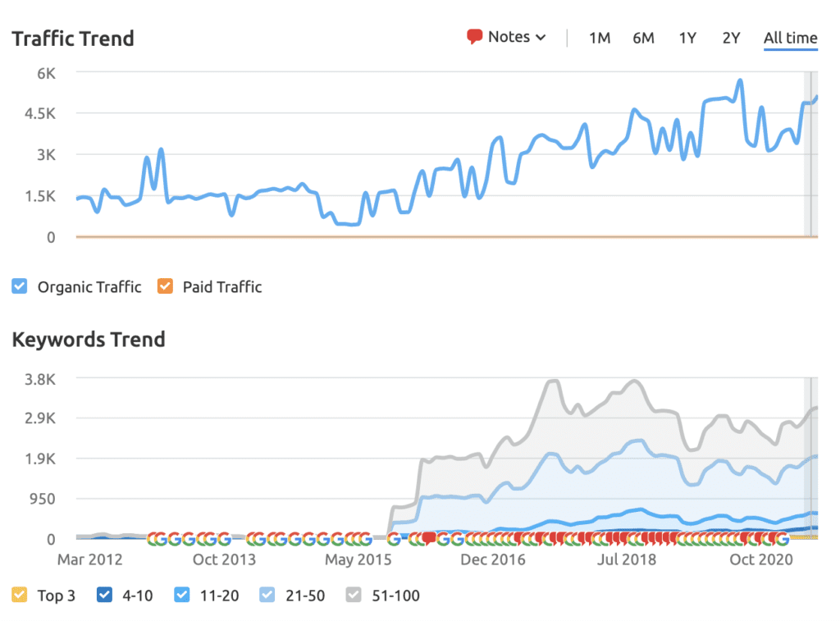Toggle the 51-100 positions checkbox
This screenshot has height=621, width=840.
coord(354,595)
